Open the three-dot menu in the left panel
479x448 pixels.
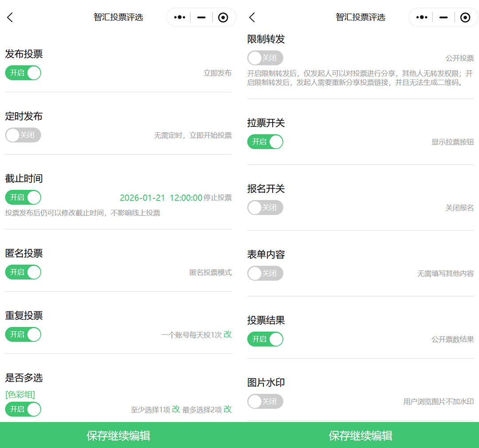pos(180,17)
